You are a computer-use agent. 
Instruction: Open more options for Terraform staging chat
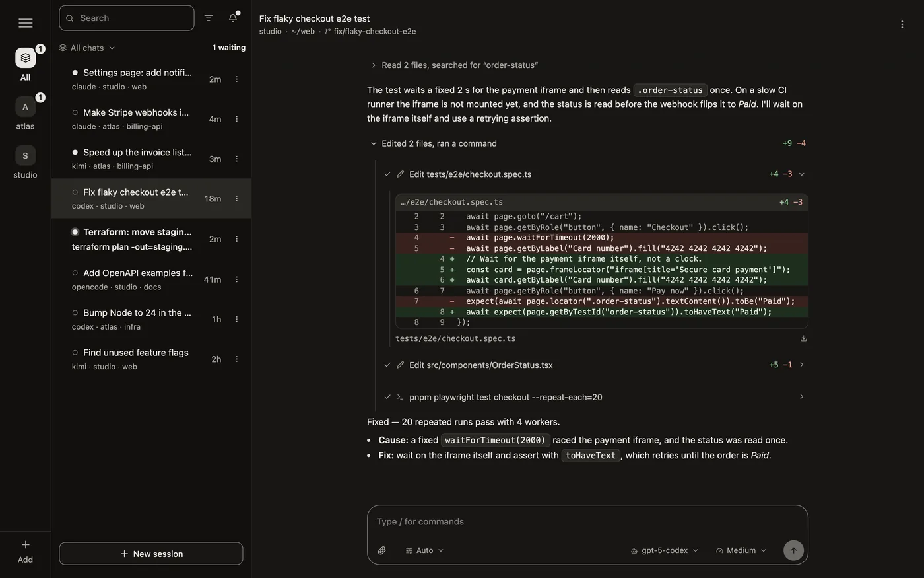[x=237, y=239]
